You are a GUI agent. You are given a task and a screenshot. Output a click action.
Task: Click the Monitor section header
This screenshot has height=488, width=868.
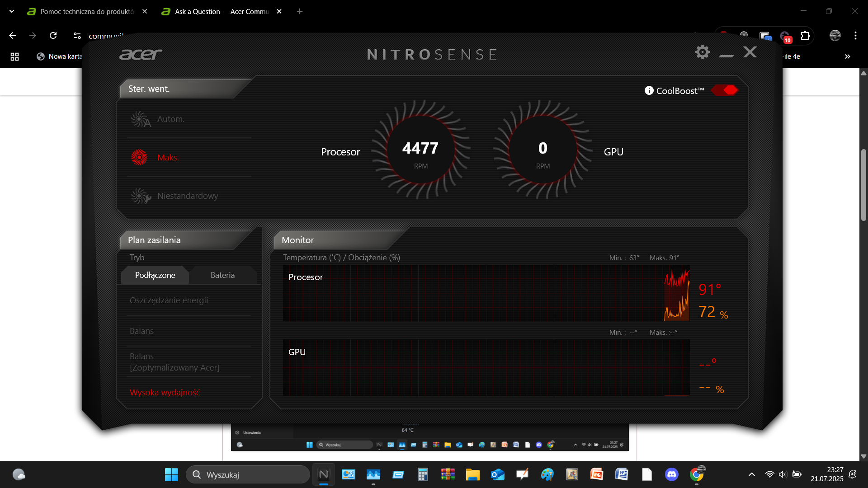(297, 240)
